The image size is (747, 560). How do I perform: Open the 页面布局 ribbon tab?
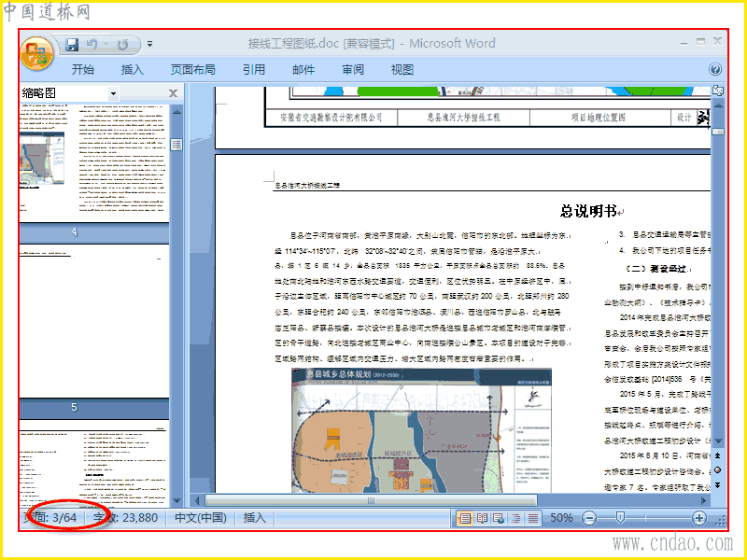(x=193, y=70)
